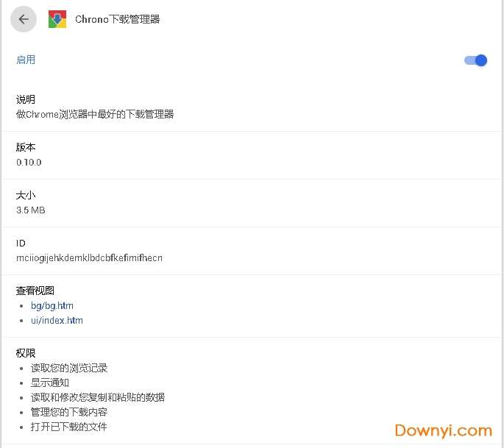504x448 pixels.
Task: Click the Chrono extension logo icon
Action: pos(57,20)
